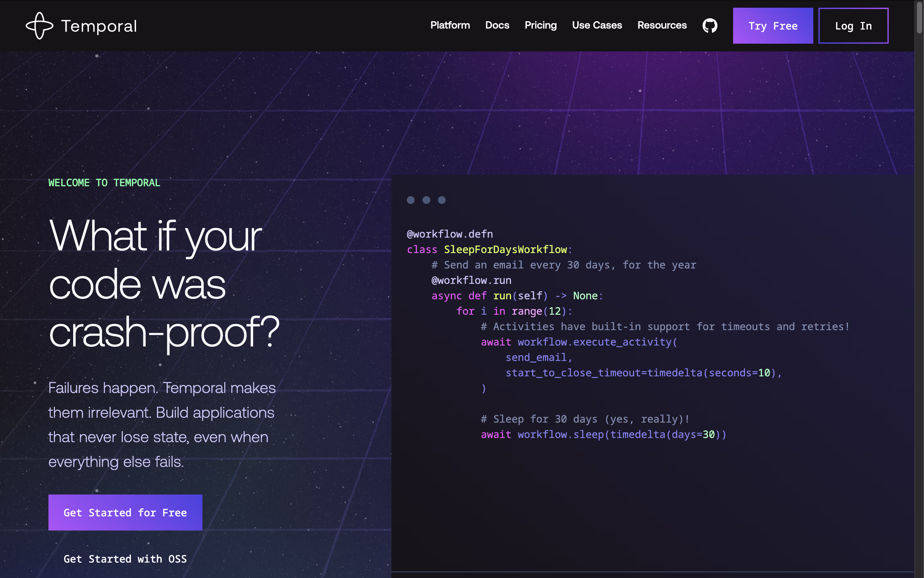The height and width of the screenshot is (578, 924).
Task: Click the Try Free button
Action: [773, 26]
